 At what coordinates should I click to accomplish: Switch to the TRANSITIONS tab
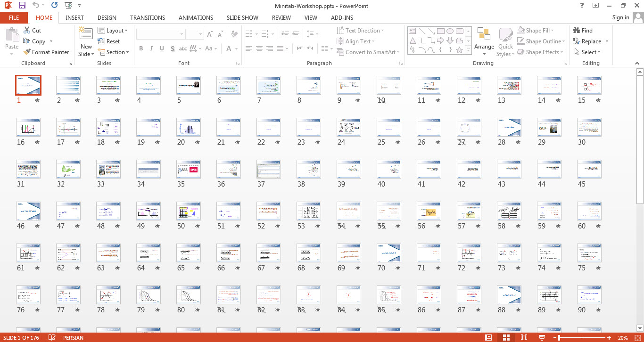(148, 18)
